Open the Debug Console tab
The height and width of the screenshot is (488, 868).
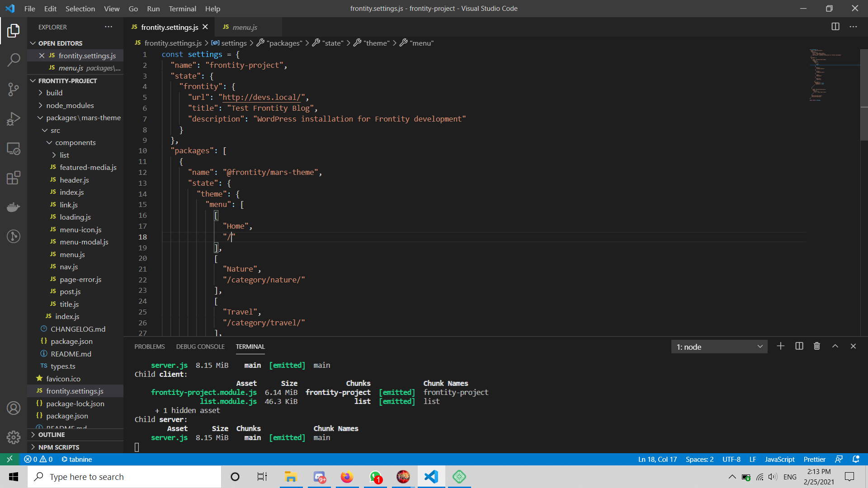click(200, 346)
